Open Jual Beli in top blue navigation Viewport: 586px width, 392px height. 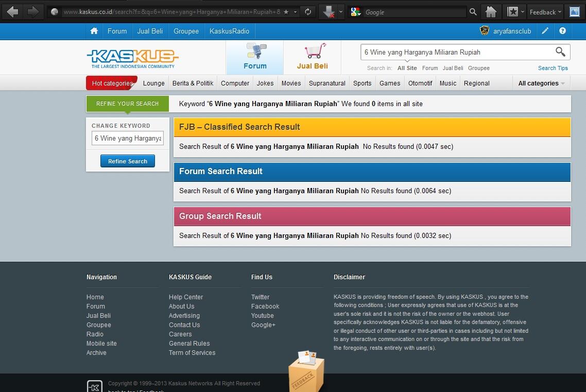pyautogui.click(x=150, y=31)
